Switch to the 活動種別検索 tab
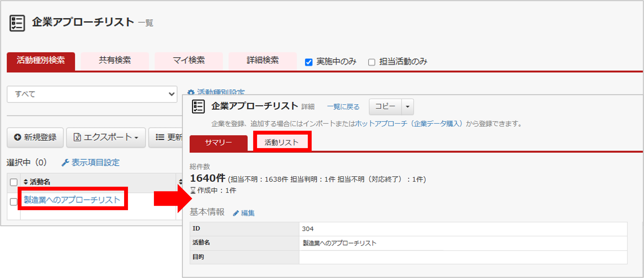This screenshot has width=644, height=278. click(41, 61)
